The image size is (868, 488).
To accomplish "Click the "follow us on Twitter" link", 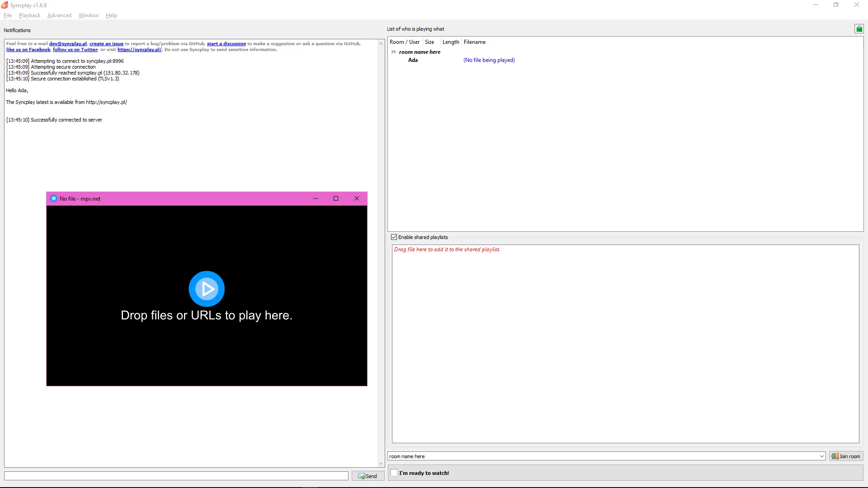I will (75, 50).
